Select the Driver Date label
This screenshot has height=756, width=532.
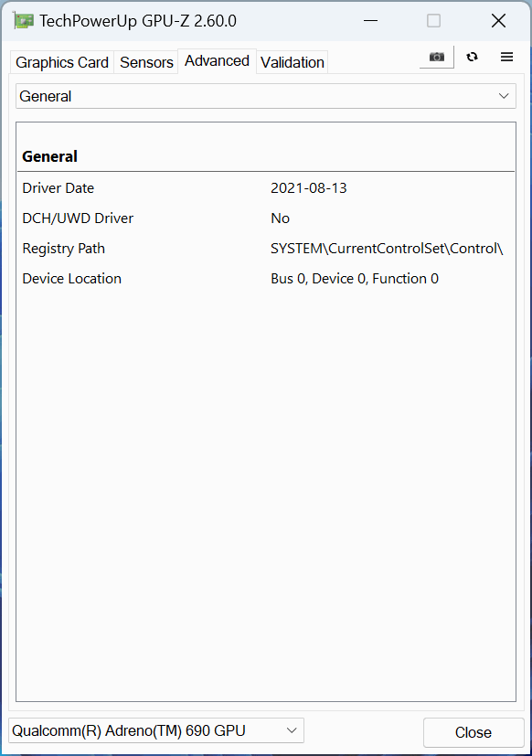click(59, 188)
